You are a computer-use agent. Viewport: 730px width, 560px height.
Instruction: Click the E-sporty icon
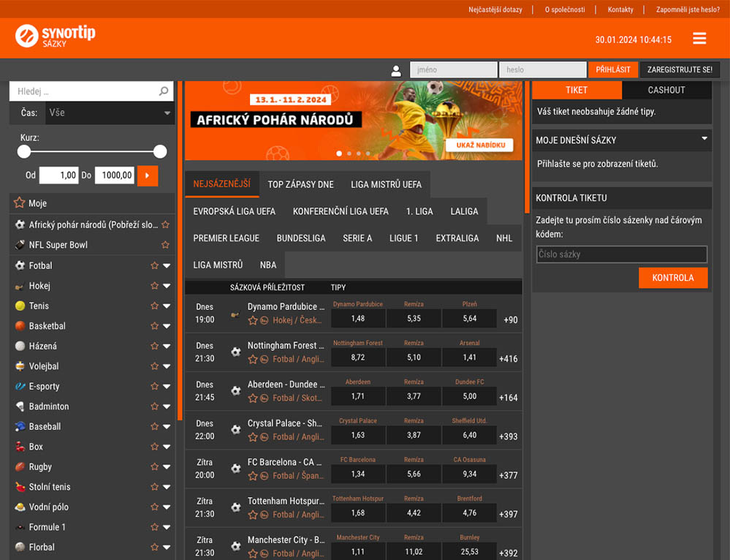pos(20,386)
